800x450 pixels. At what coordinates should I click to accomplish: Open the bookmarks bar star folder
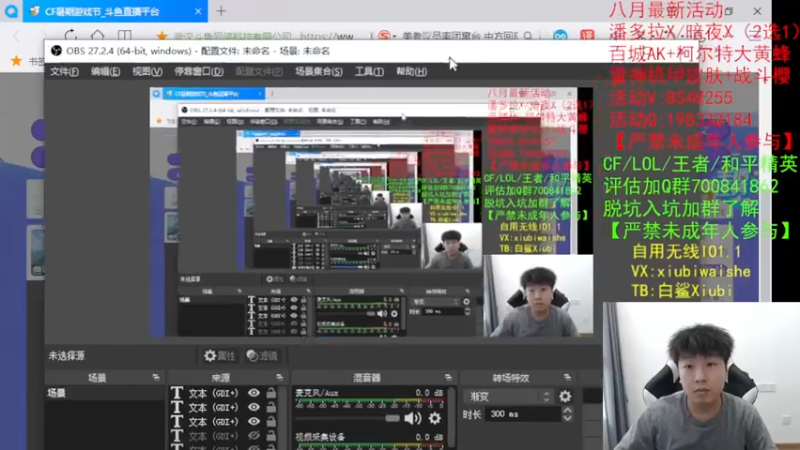point(16,61)
